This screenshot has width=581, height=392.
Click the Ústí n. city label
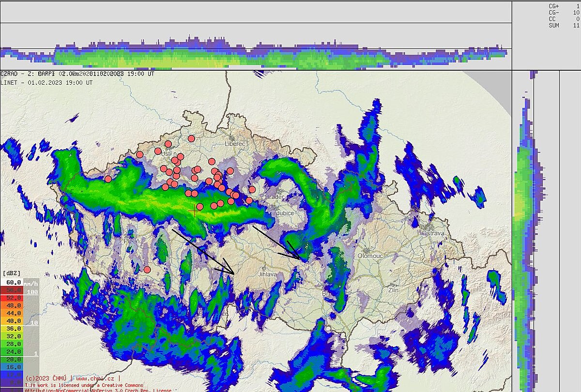[x=168, y=153]
